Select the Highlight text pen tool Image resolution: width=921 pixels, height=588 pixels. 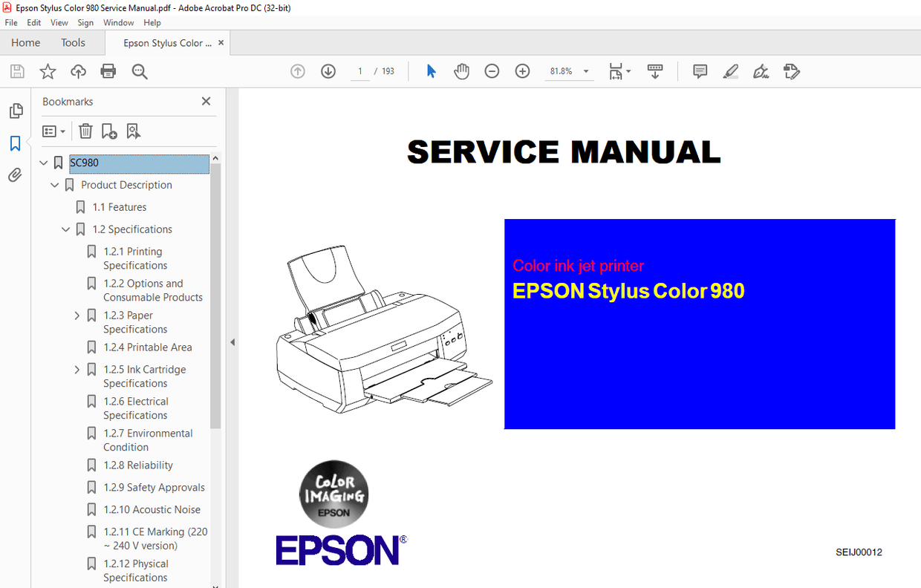pyautogui.click(x=730, y=71)
